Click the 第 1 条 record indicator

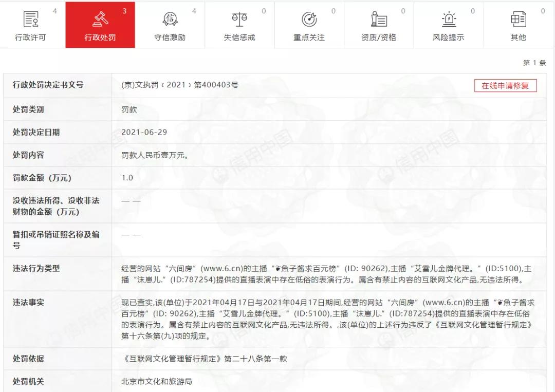click(534, 63)
